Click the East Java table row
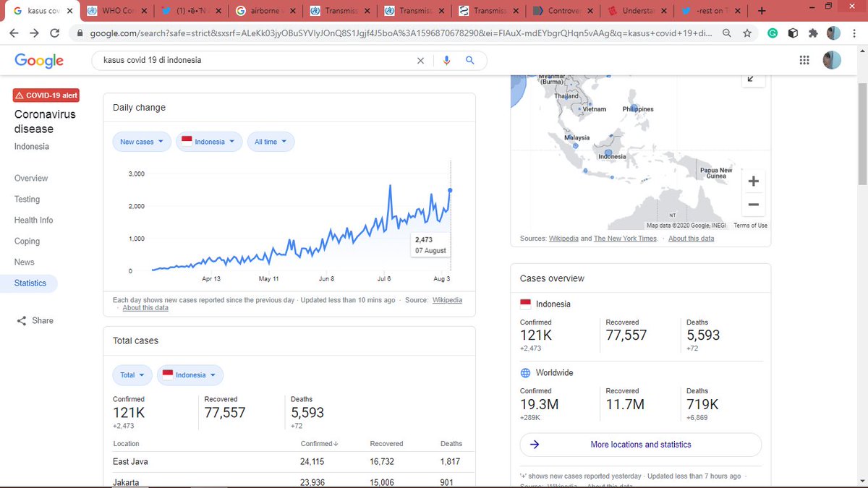The width and height of the screenshot is (868, 488). click(289, 461)
